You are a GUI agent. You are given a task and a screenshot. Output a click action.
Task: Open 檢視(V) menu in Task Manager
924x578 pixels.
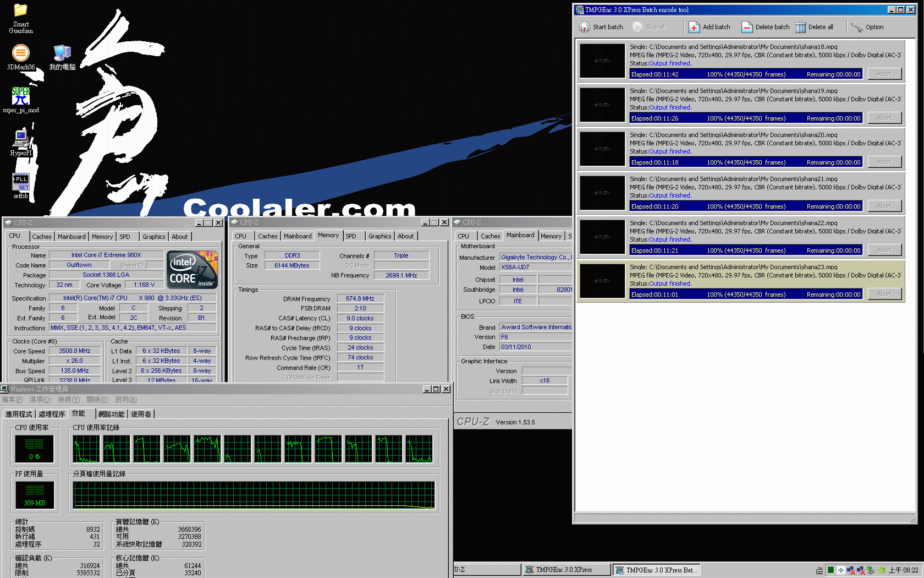[x=69, y=400]
